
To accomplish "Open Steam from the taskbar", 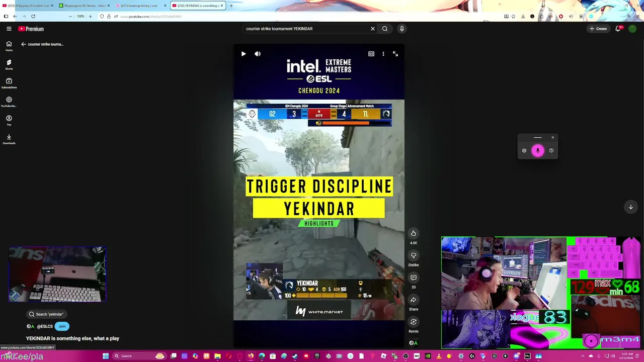I will [295, 356].
